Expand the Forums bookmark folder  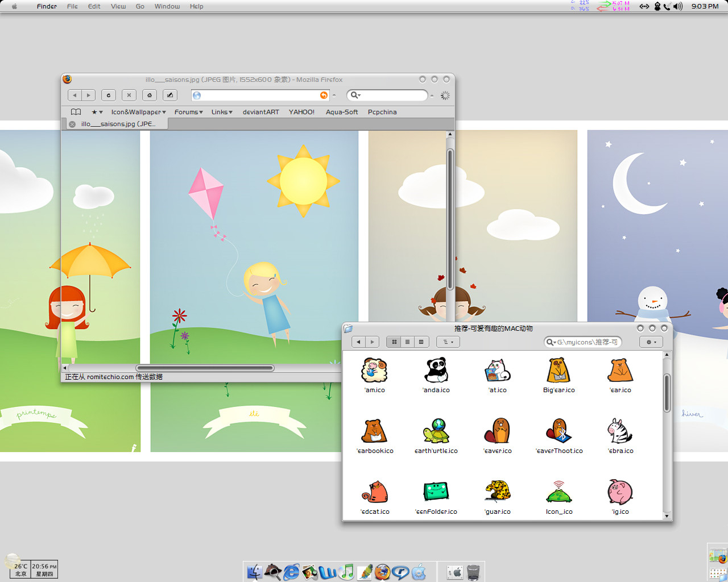[188, 112]
